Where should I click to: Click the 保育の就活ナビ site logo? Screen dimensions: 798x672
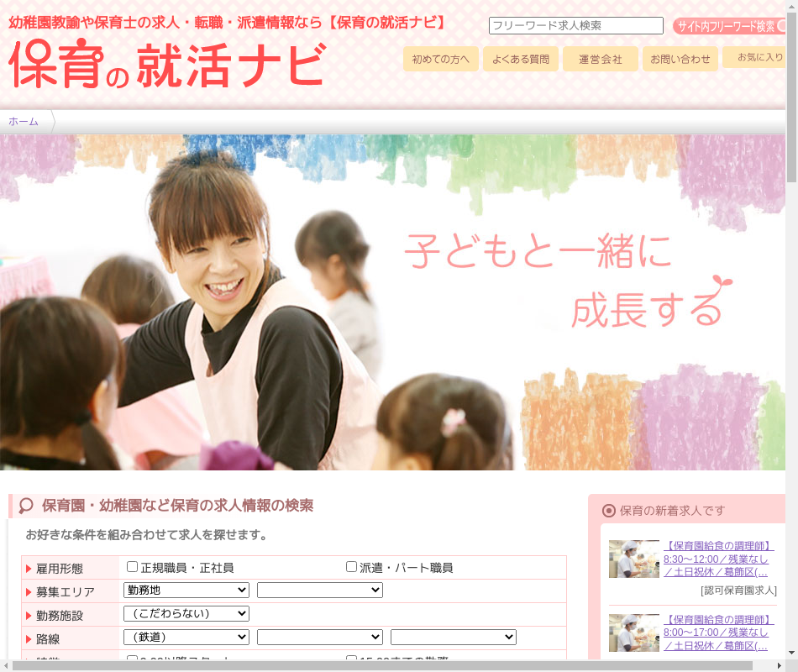click(x=166, y=65)
